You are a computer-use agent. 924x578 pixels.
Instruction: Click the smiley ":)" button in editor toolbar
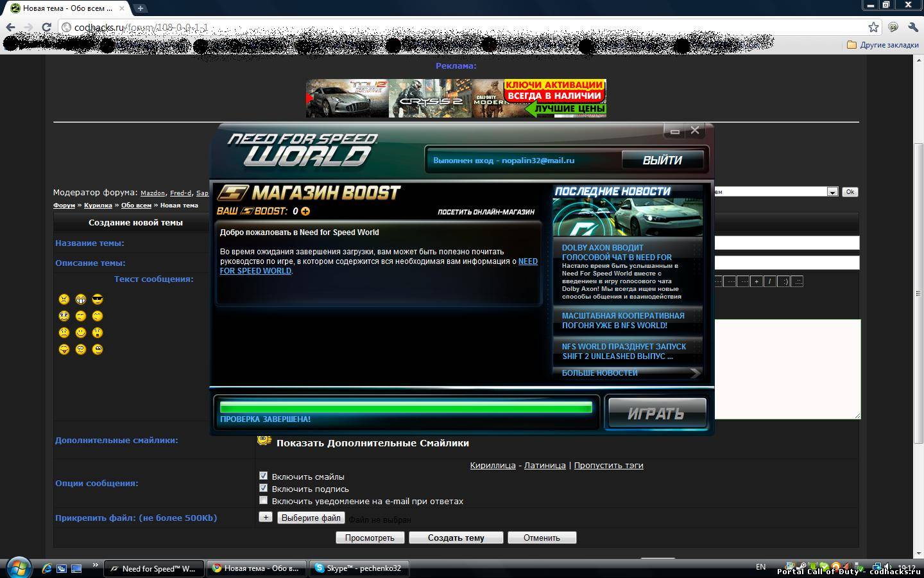click(783, 281)
